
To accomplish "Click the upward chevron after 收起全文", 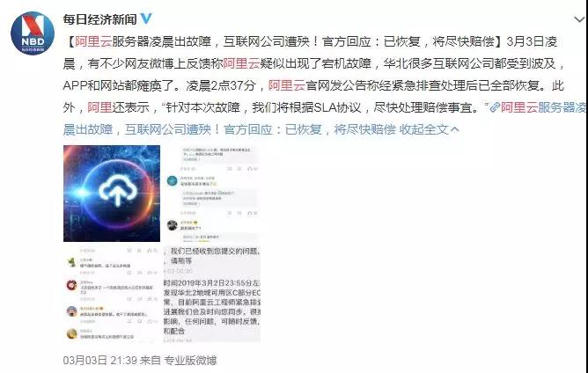I will 454,130.
